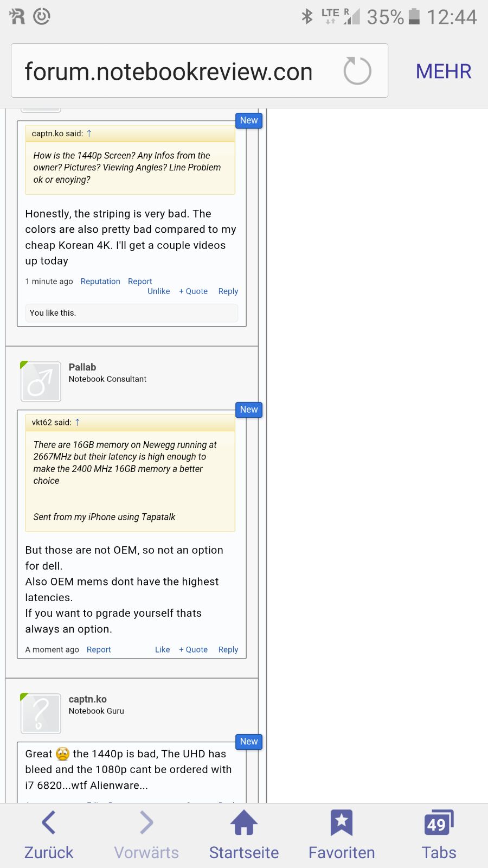This screenshot has width=488, height=868.
Task: Open the Tabs counter showing 49
Action: 439,822
